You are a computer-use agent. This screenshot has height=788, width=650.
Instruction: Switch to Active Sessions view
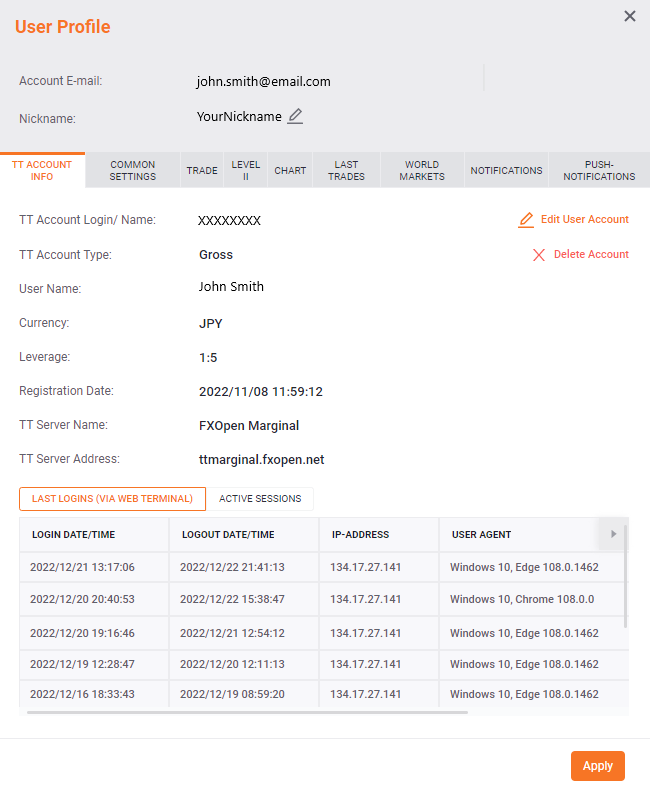pyautogui.click(x=260, y=498)
